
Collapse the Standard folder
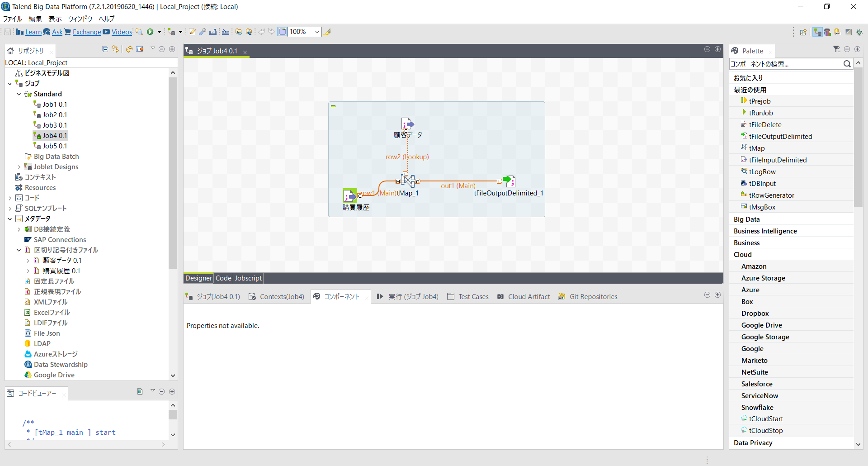[19, 94]
